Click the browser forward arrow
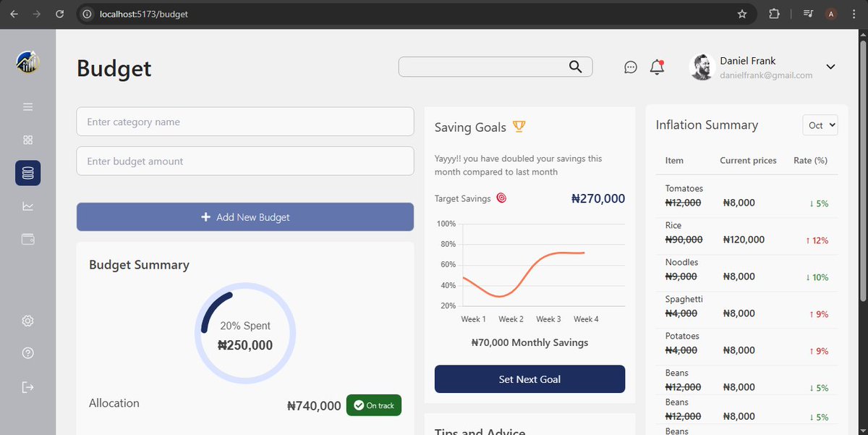Viewport: 868px width, 435px height. point(37,14)
